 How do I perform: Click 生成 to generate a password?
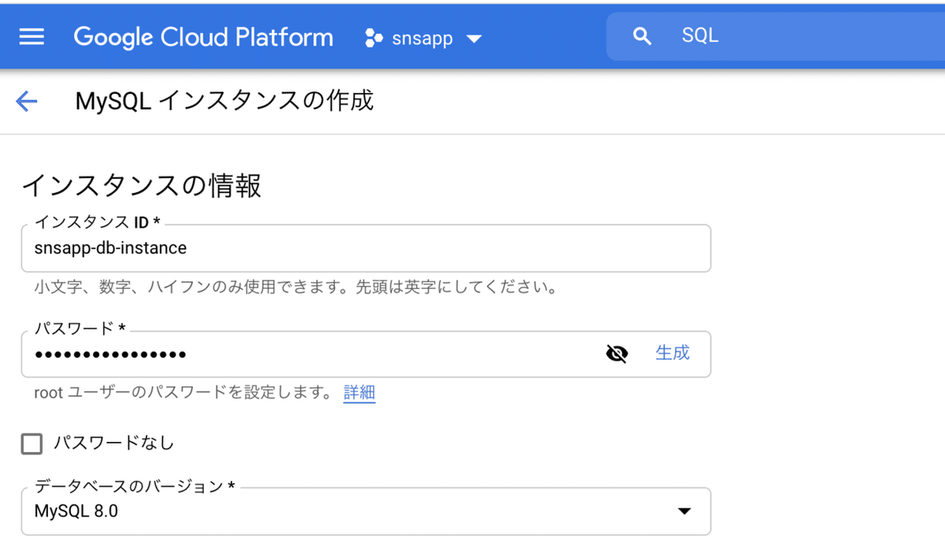click(x=673, y=354)
